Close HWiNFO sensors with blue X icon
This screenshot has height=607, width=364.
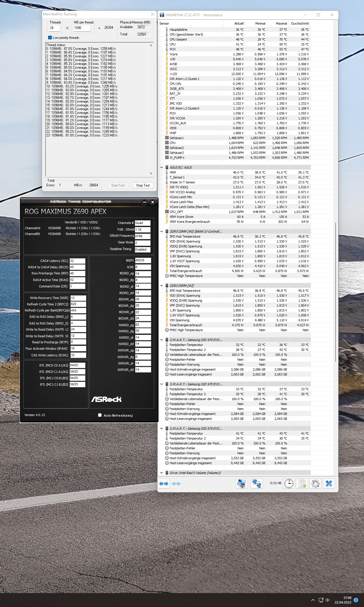pyautogui.click(x=329, y=483)
